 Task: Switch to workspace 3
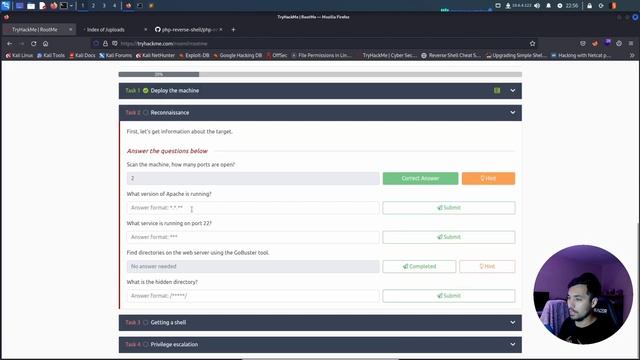click(x=104, y=6)
